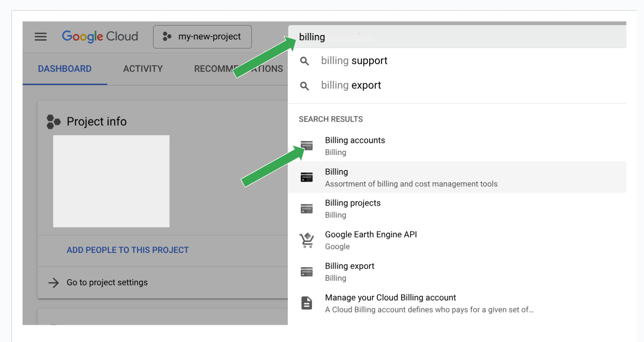Click the document icon for Manage Cloud Billing
The image size is (644, 342).
307,303
